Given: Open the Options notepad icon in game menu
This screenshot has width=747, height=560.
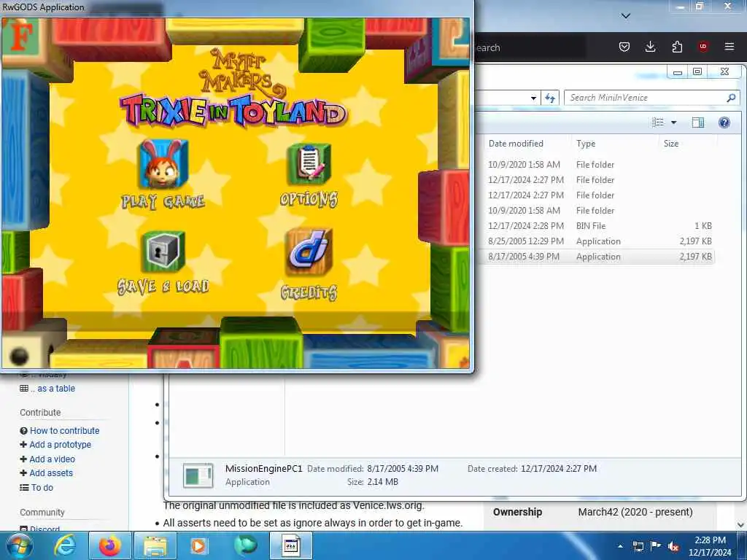Looking at the screenshot, I should (309, 164).
